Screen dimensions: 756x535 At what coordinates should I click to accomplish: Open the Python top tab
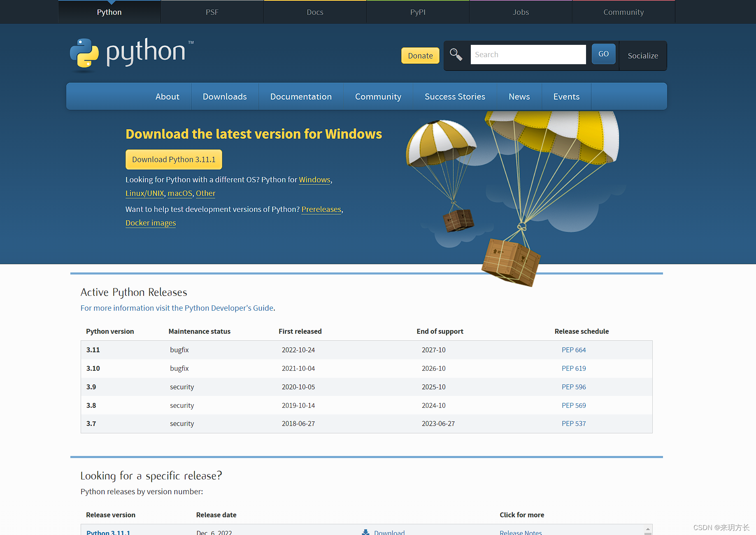coord(109,12)
